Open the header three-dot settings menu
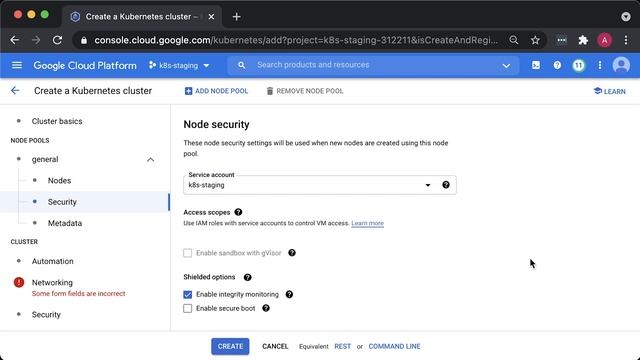 (x=600, y=65)
